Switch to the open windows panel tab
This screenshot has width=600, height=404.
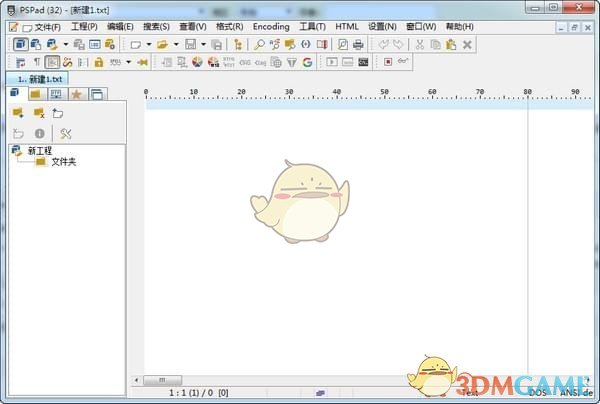pyautogui.click(x=98, y=94)
